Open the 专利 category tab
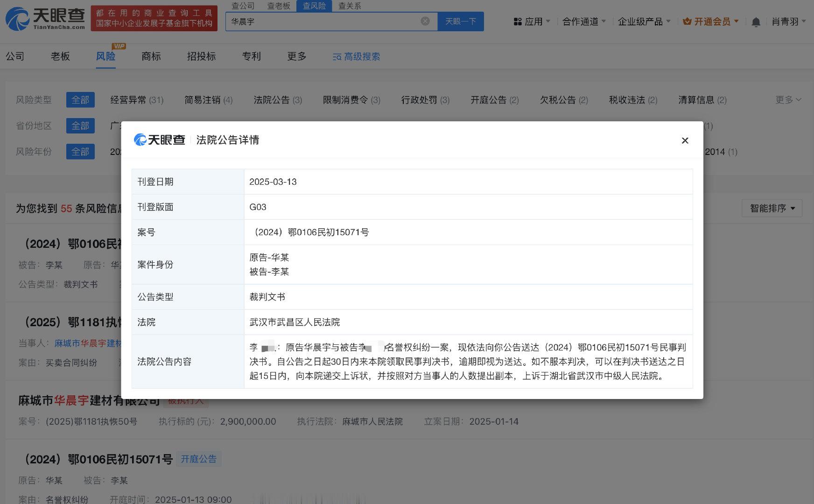Image resolution: width=814 pixels, height=504 pixels. click(251, 56)
